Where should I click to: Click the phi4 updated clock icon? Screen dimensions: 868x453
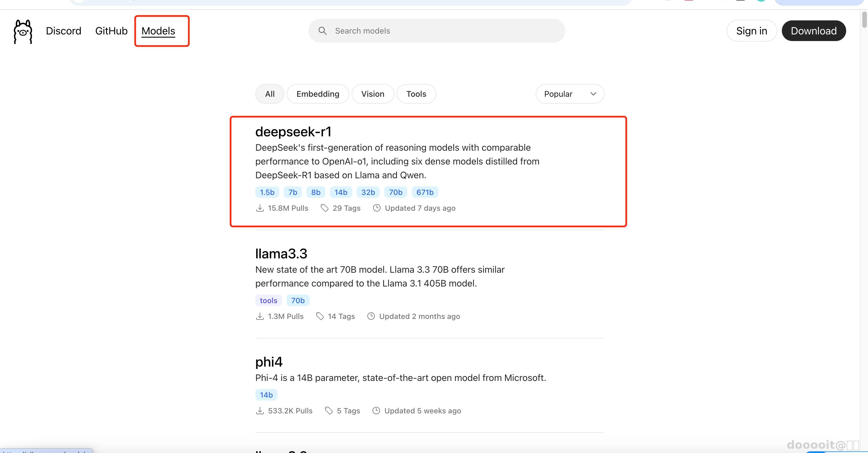point(376,411)
